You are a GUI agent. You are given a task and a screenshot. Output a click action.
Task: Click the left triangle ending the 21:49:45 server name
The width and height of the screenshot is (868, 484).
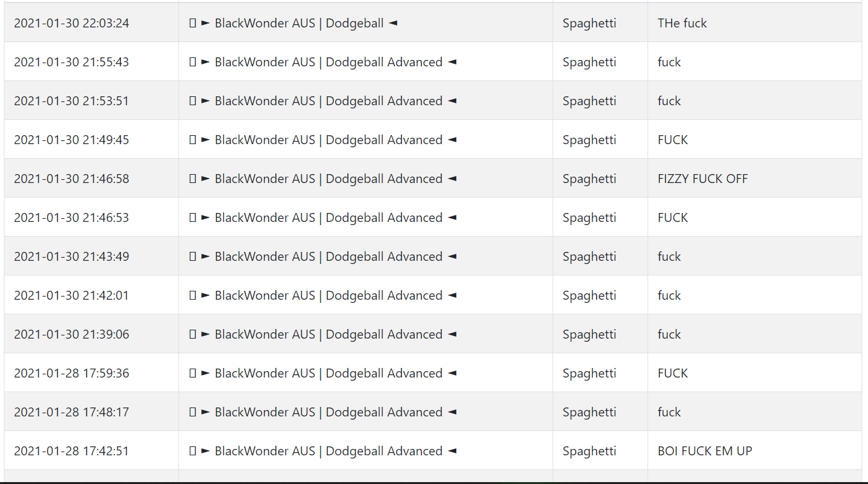pos(452,140)
